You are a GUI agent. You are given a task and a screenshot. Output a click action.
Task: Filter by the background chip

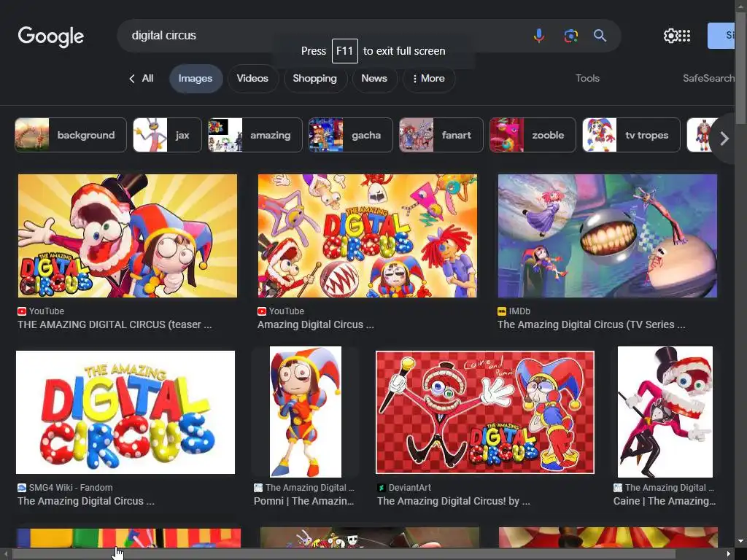(x=71, y=135)
